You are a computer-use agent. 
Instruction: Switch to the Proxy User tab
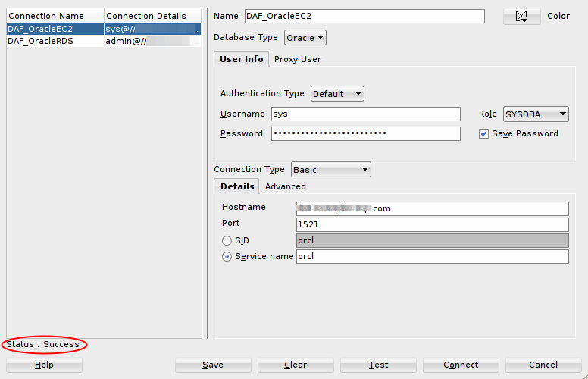click(298, 59)
